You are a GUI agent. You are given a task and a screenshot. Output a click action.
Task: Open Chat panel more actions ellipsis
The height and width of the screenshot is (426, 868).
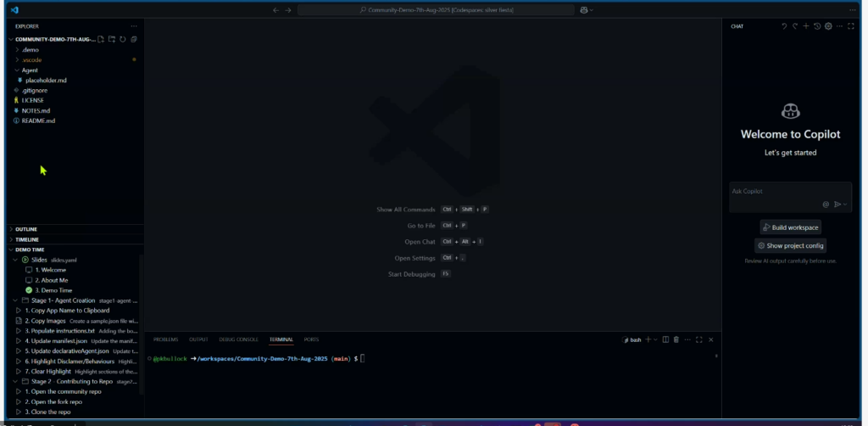(x=840, y=26)
